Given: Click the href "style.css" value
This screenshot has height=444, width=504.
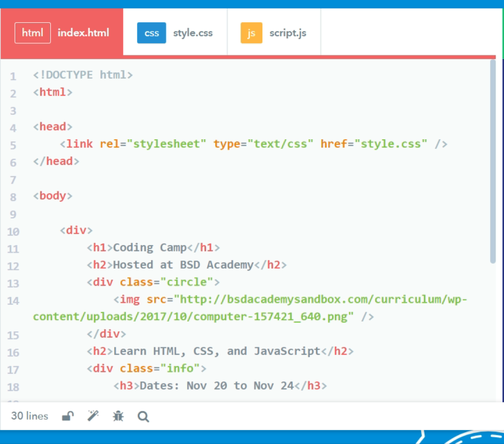Looking at the screenshot, I should click(391, 144).
